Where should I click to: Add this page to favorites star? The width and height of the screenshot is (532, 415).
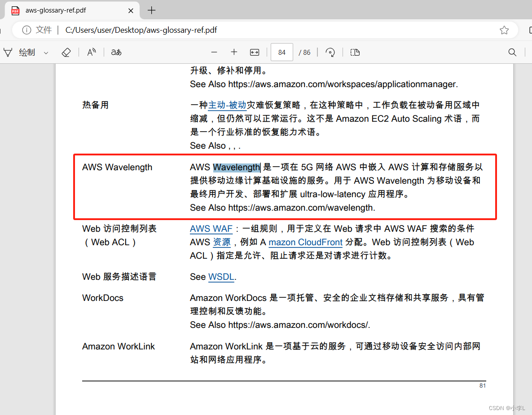pos(504,30)
